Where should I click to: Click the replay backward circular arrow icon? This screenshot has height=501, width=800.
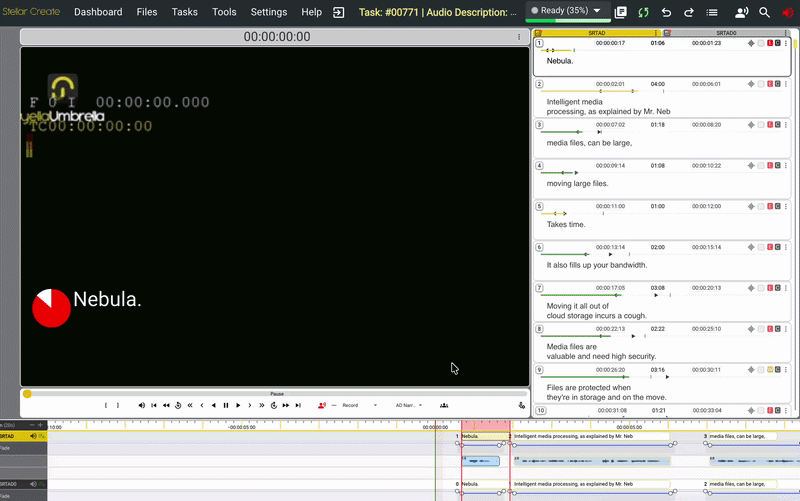pos(178,406)
